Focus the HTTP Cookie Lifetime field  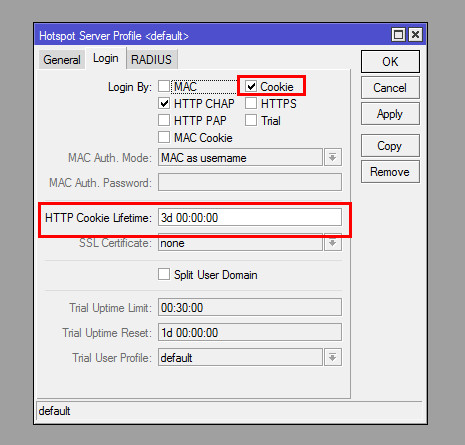click(250, 217)
